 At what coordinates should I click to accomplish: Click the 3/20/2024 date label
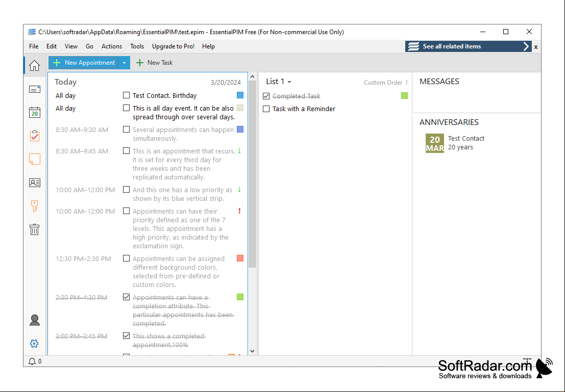point(226,83)
